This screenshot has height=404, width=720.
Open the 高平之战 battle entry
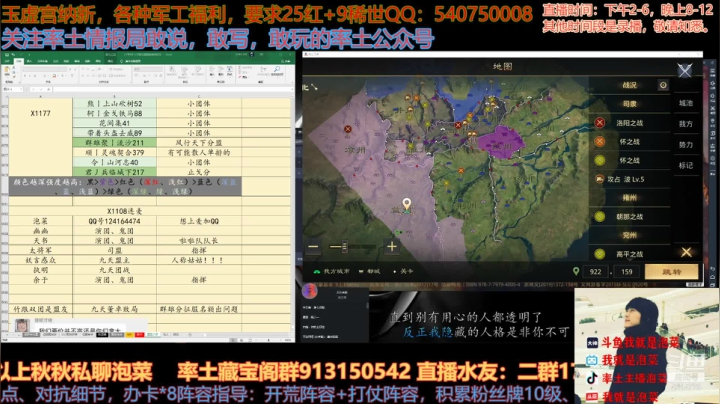tap(630, 254)
